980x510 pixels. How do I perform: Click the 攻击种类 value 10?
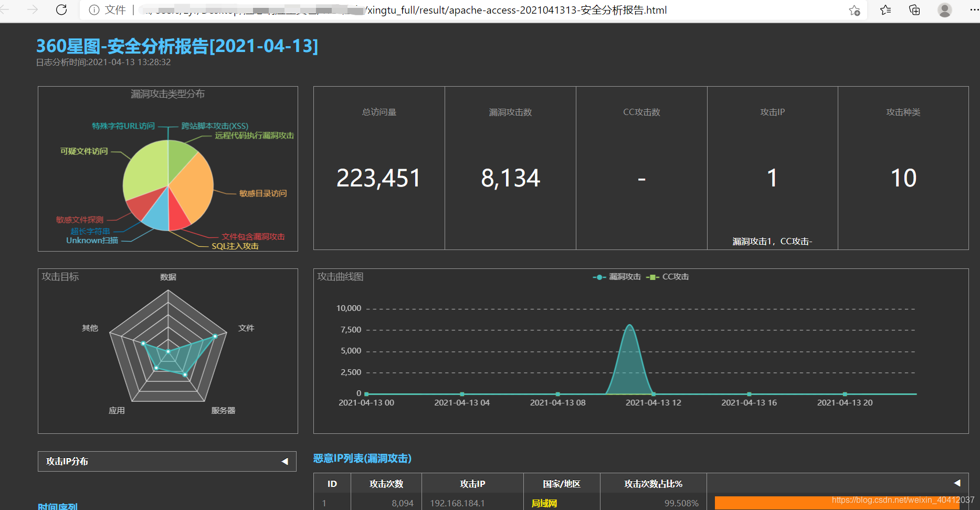pyautogui.click(x=903, y=178)
